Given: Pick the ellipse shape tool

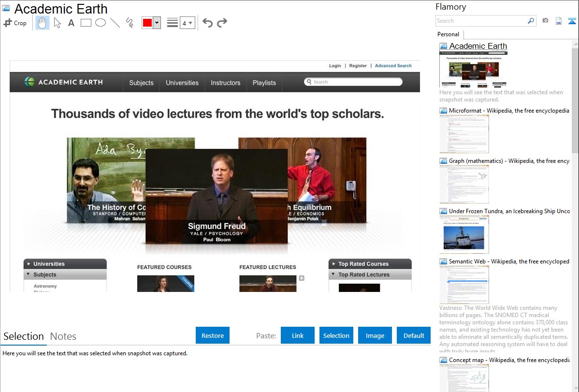Looking at the screenshot, I should tap(101, 23).
